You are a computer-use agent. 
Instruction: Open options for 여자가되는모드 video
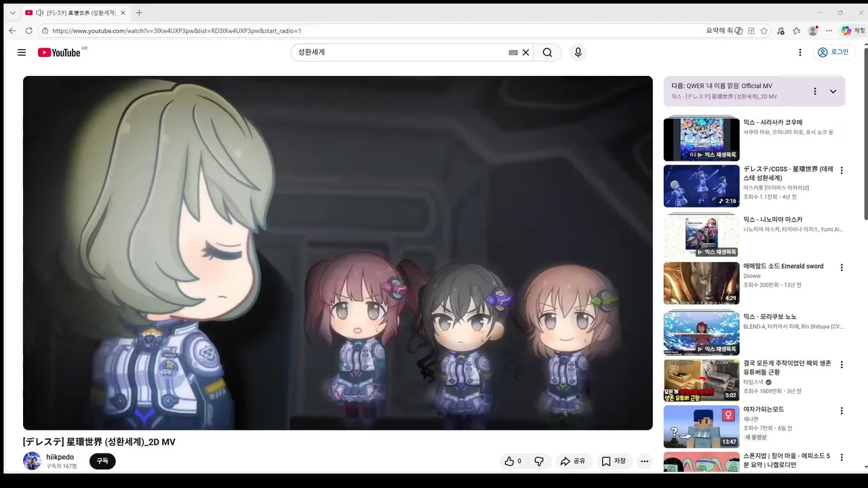pyautogui.click(x=842, y=411)
